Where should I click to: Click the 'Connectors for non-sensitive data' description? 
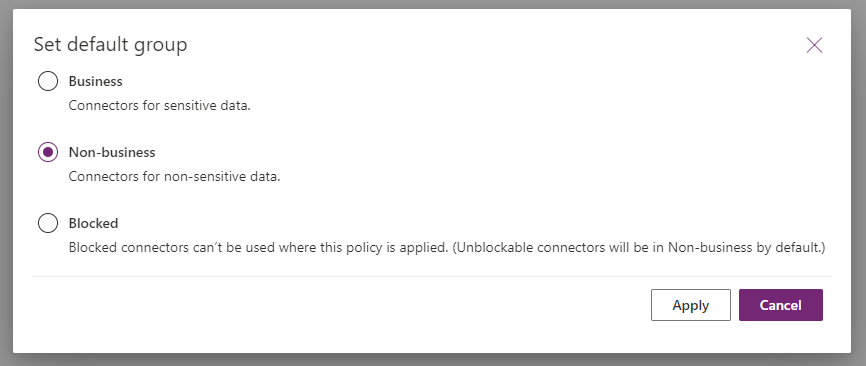tap(175, 177)
